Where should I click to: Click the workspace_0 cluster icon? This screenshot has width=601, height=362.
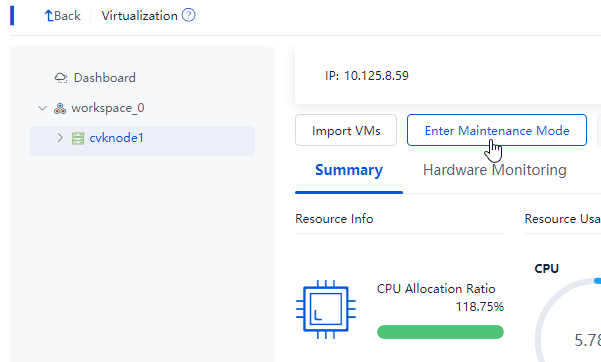[x=60, y=109]
